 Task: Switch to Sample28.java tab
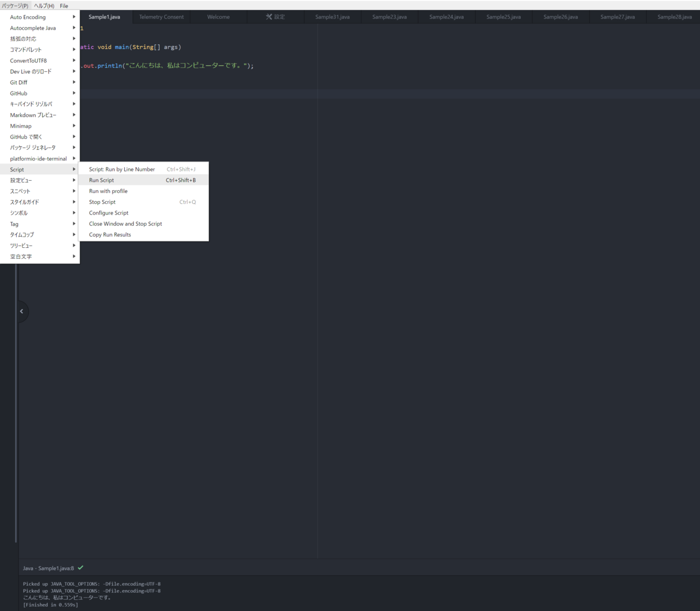coord(674,17)
